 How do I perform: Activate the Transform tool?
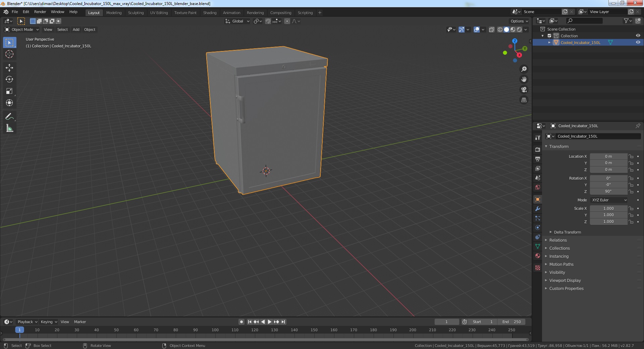click(x=9, y=103)
